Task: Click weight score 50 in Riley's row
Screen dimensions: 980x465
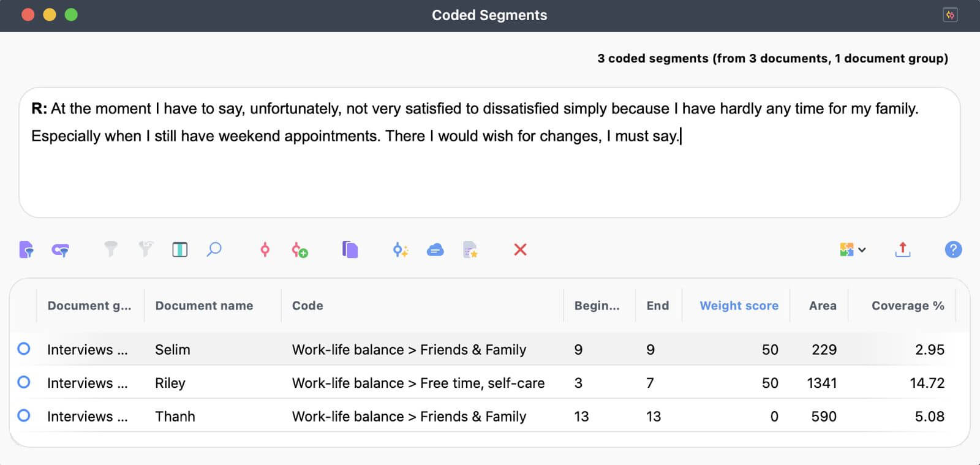Action: 770,383
